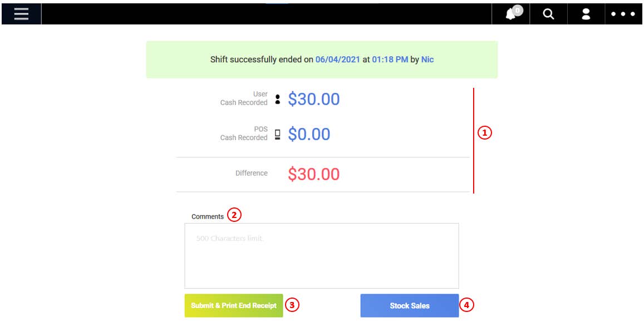Click the person icon beside User Cash Recorded

pos(278,99)
